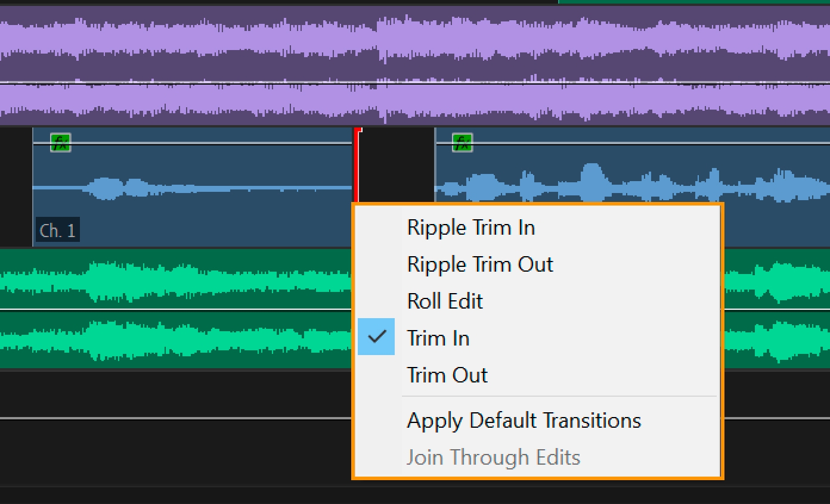Choose the "Roll Edit" option
The height and width of the screenshot is (504, 830).
click(x=444, y=301)
